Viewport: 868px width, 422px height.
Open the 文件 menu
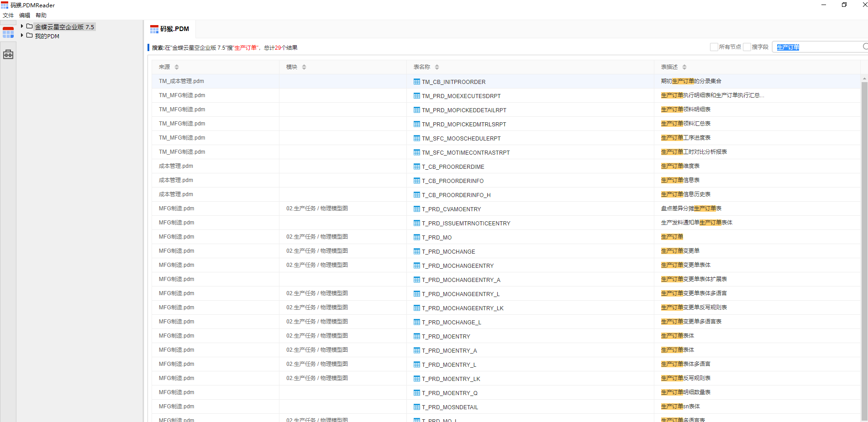(8, 15)
